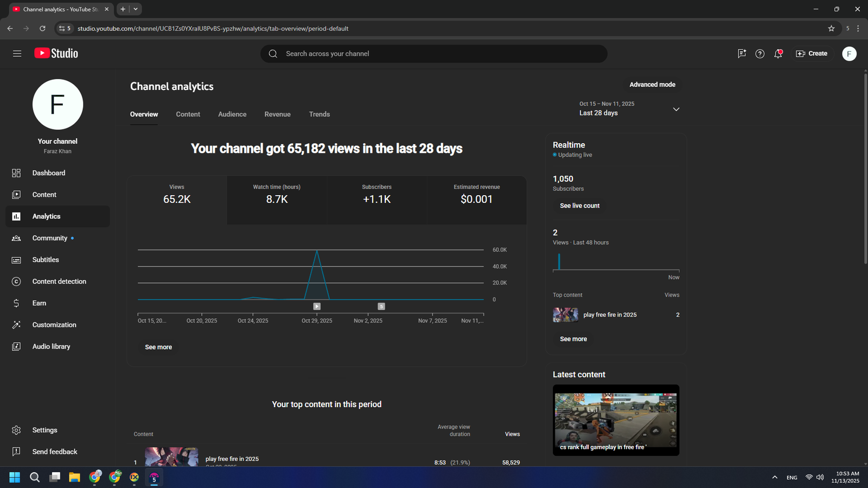
Task: Switch to the Audience tab
Action: click(x=232, y=114)
